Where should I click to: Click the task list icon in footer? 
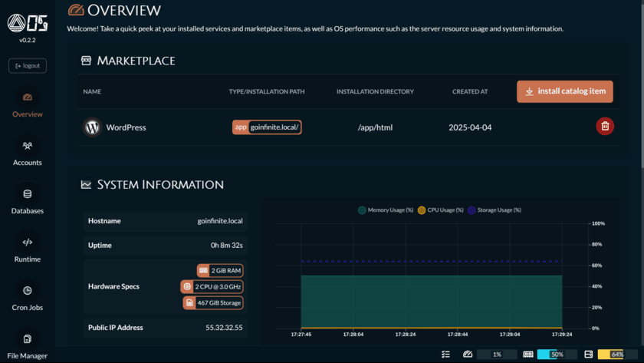[445, 355]
